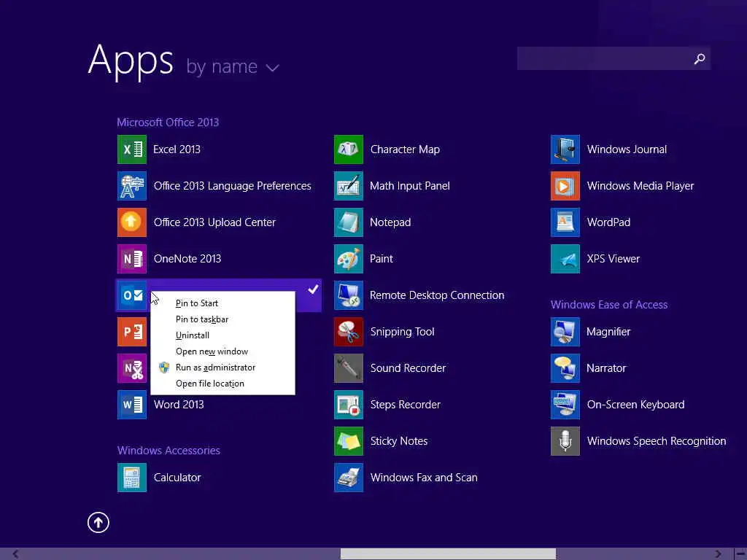Select Uninstall from context menu
Screen dimensions: 747x560
[x=193, y=335]
